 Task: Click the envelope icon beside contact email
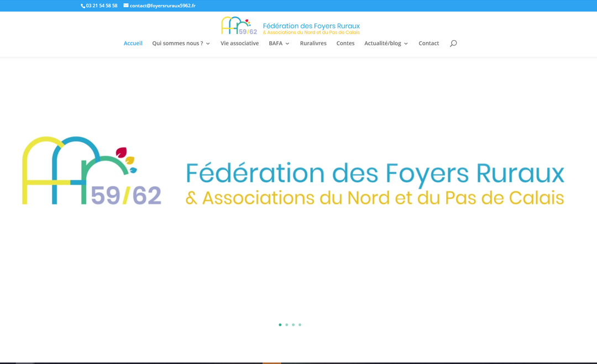126,6
